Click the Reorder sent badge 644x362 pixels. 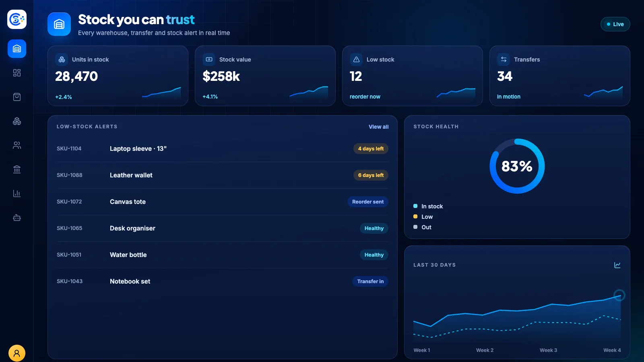tap(368, 202)
